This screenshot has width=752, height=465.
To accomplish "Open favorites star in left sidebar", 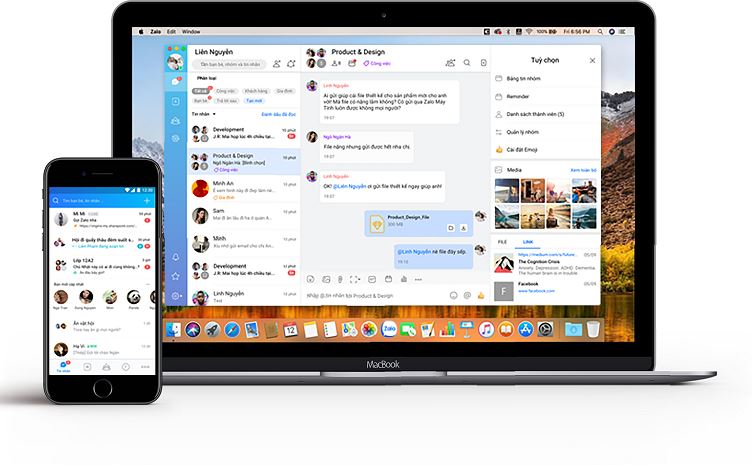I will pos(176,276).
